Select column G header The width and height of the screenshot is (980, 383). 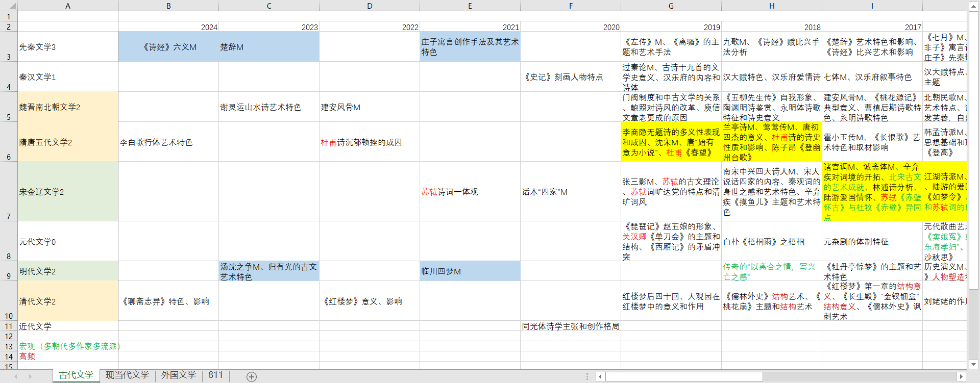(x=671, y=6)
